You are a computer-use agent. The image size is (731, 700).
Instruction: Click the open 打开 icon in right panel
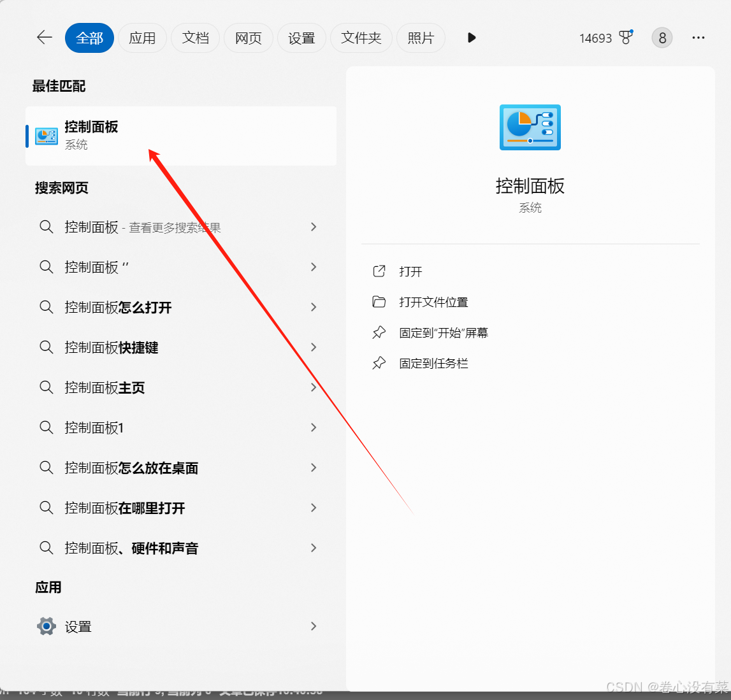pos(378,271)
